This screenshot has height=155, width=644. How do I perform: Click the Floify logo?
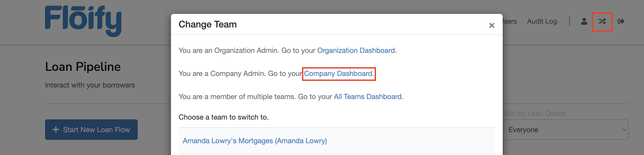coord(83,21)
